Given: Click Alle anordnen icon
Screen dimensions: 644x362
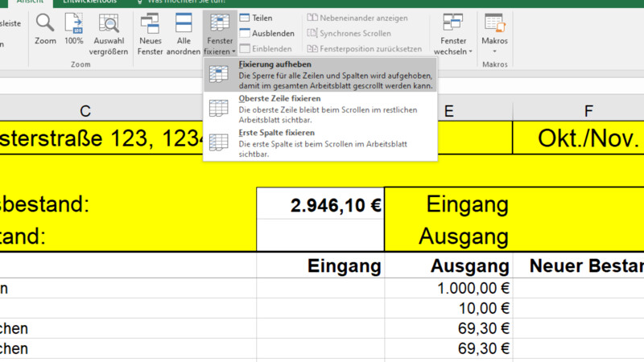Looking at the screenshot, I should coord(184,23).
